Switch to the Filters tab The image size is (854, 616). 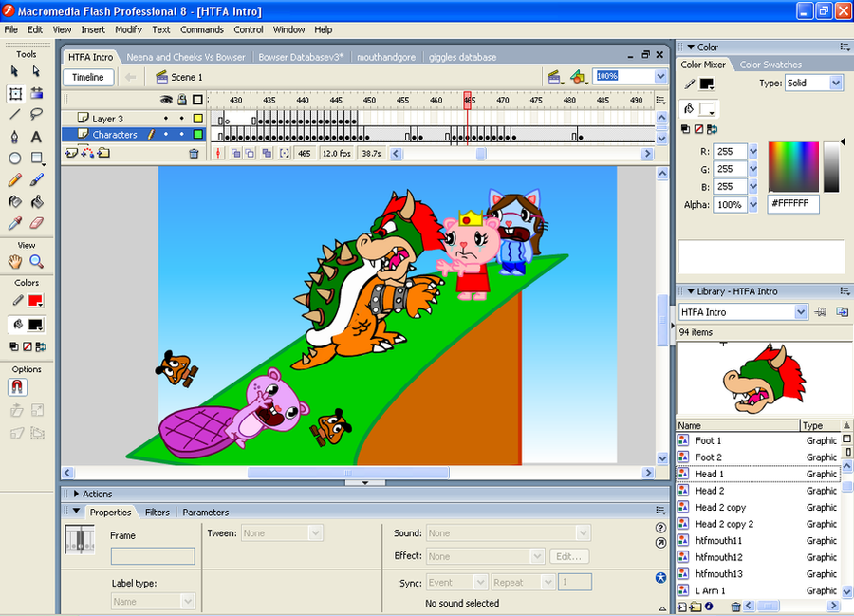click(x=157, y=513)
